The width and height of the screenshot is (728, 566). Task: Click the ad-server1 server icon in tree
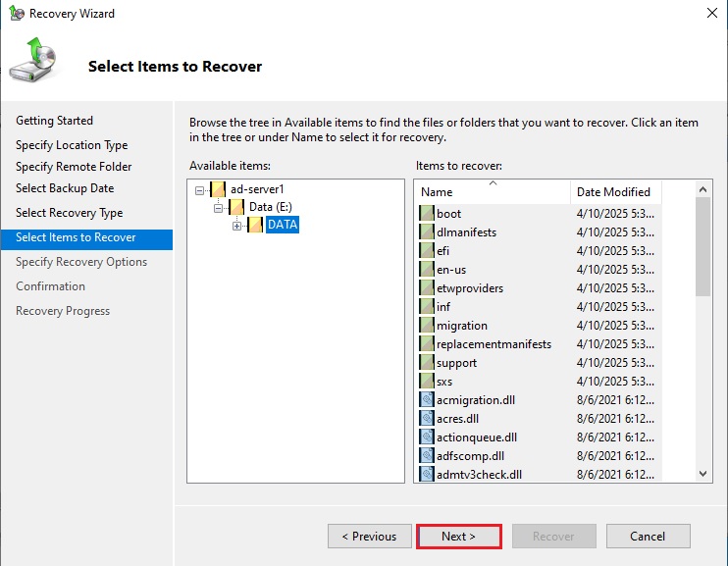(x=218, y=189)
